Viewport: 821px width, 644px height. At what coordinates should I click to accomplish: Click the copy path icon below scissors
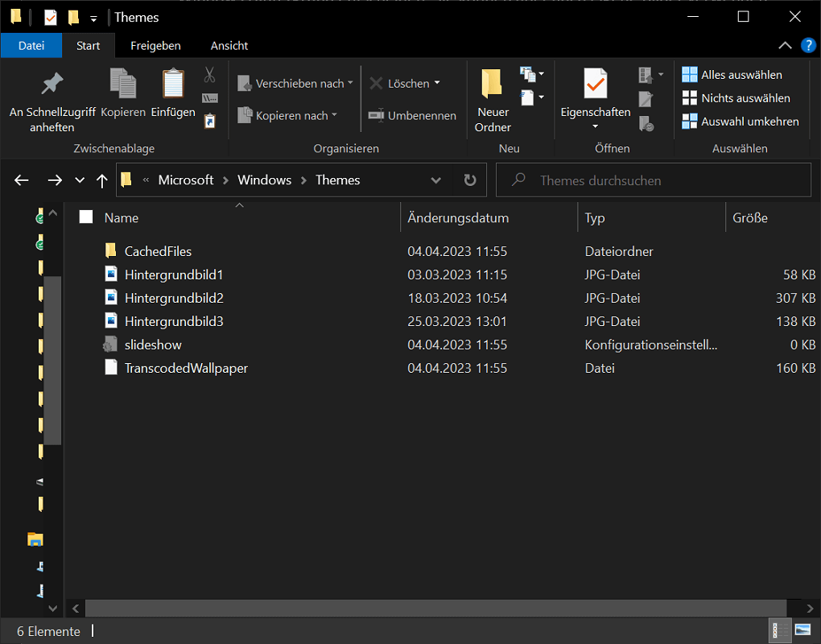pos(209,98)
